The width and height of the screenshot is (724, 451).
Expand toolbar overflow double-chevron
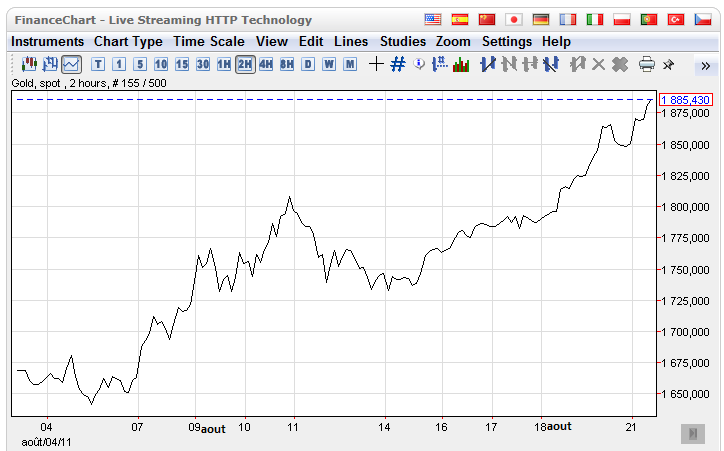tap(705, 65)
